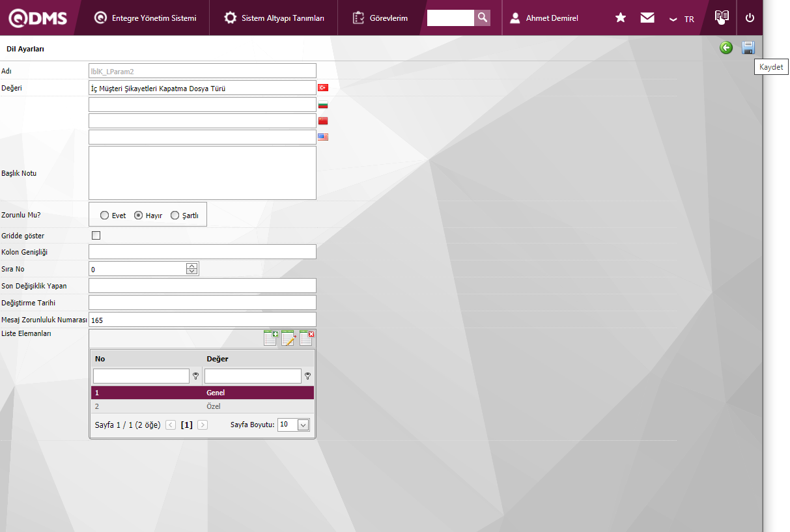
Task: Click the add list item icon
Action: [x=271, y=338]
